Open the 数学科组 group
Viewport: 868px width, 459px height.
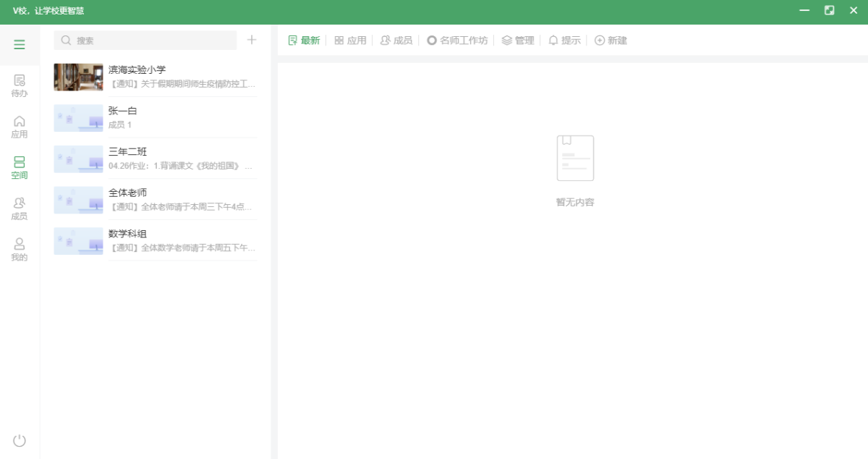pos(154,241)
